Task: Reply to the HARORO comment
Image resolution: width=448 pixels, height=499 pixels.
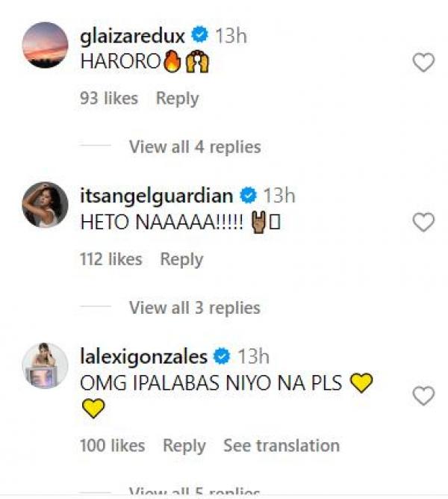Action: [177, 99]
